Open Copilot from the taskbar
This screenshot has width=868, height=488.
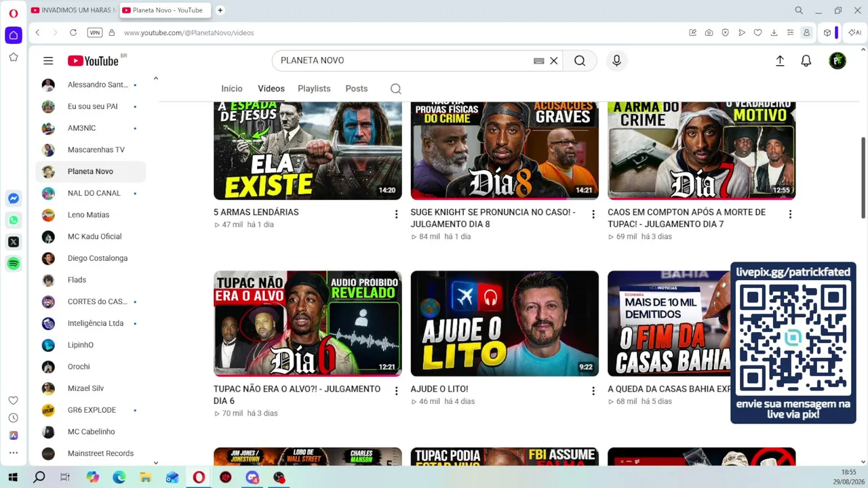[92, 478]
